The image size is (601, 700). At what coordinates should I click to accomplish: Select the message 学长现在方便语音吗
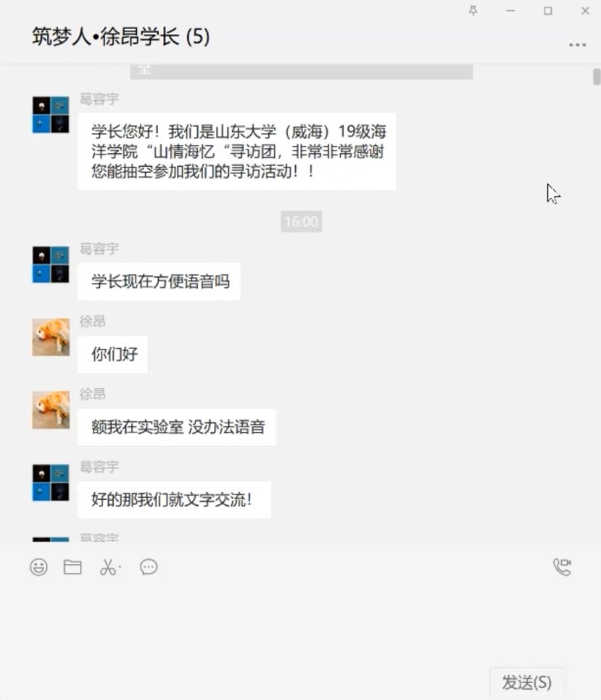point(159,281)
